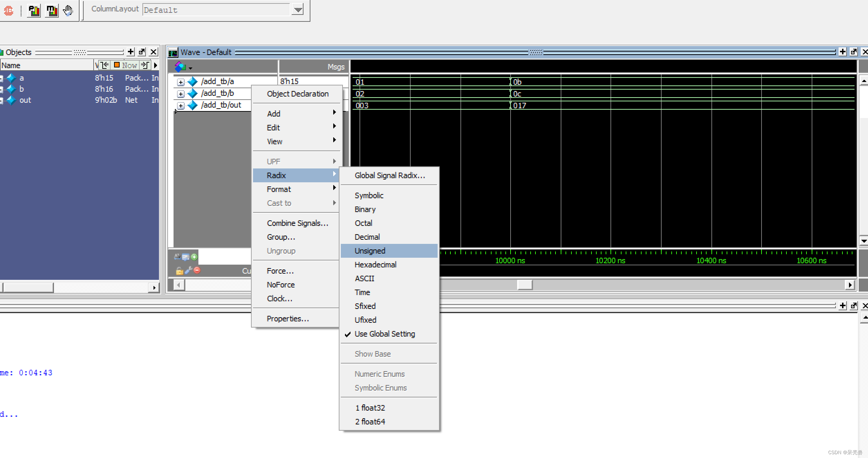Click the red ModelSim logo icon in the toolbar
This screenshot has width=868, height=458.
9,10
